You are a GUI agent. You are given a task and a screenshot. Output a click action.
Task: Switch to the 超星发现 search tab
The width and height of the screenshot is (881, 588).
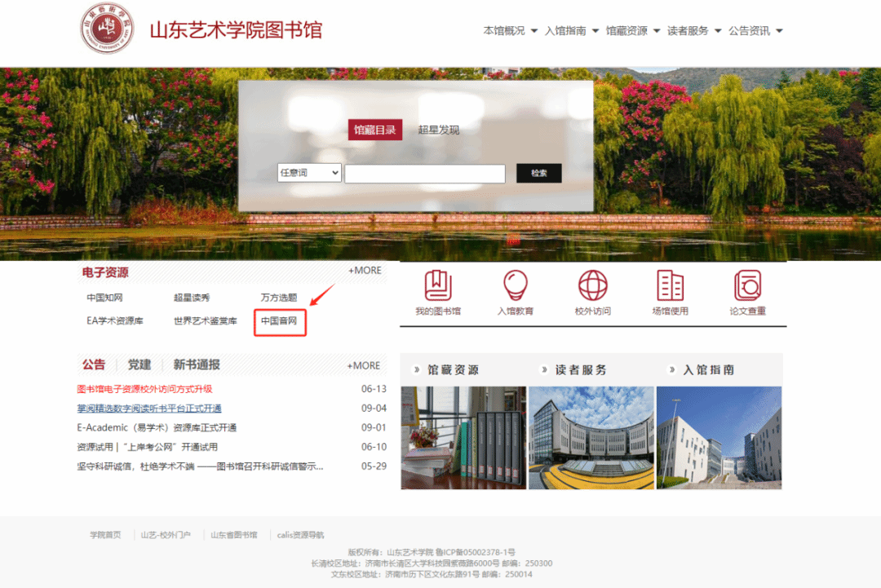[x=439, y=130]
